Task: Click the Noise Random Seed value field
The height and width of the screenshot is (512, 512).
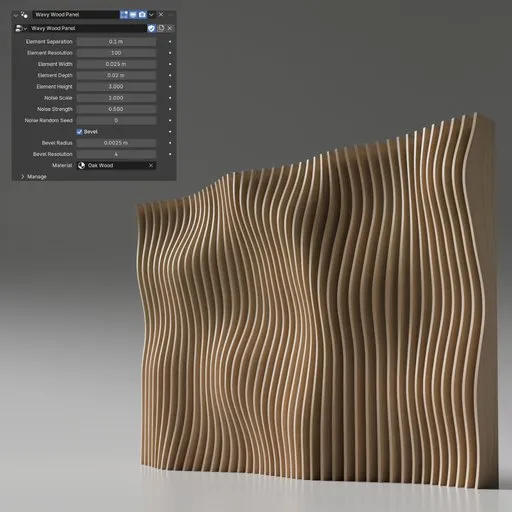Action: point(116,120)
